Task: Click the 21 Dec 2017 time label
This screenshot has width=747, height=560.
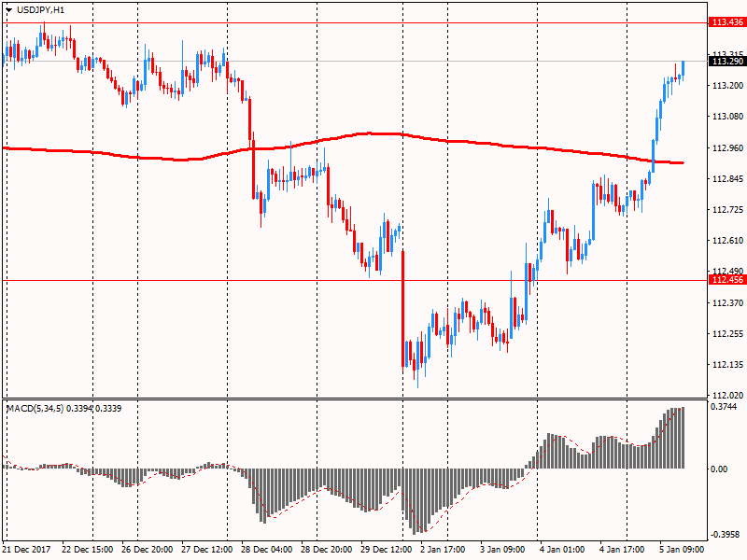Action: 29,549
